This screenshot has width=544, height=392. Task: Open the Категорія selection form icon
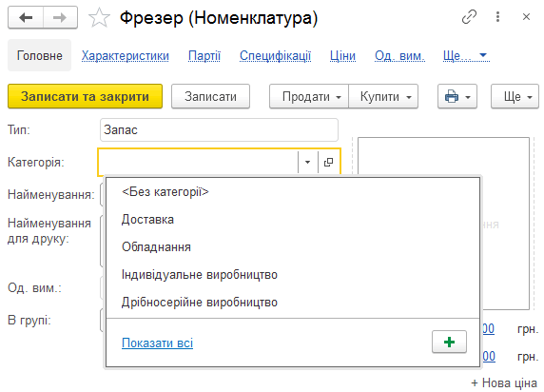328,162
